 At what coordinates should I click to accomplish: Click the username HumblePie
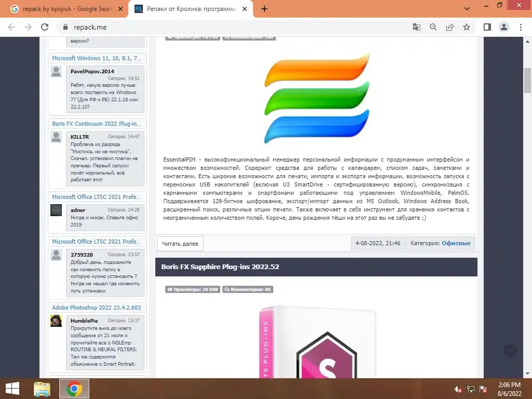coord(84,321)
